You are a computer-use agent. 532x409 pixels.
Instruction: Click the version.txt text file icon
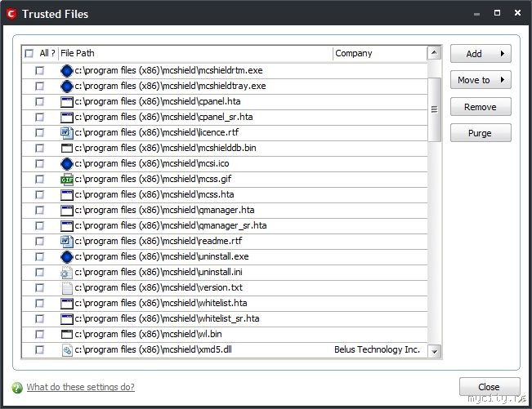[x=67, y=288]
